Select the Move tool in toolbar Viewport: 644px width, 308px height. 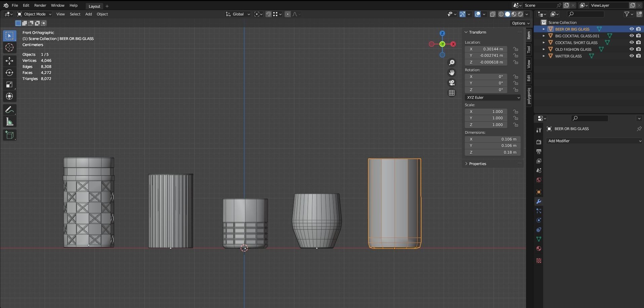tap(9, 61)
